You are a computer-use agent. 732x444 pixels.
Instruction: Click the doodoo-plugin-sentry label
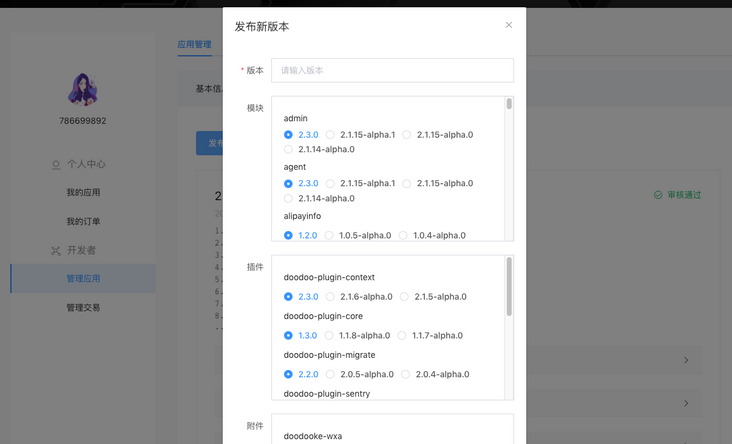tap(327, 394)
